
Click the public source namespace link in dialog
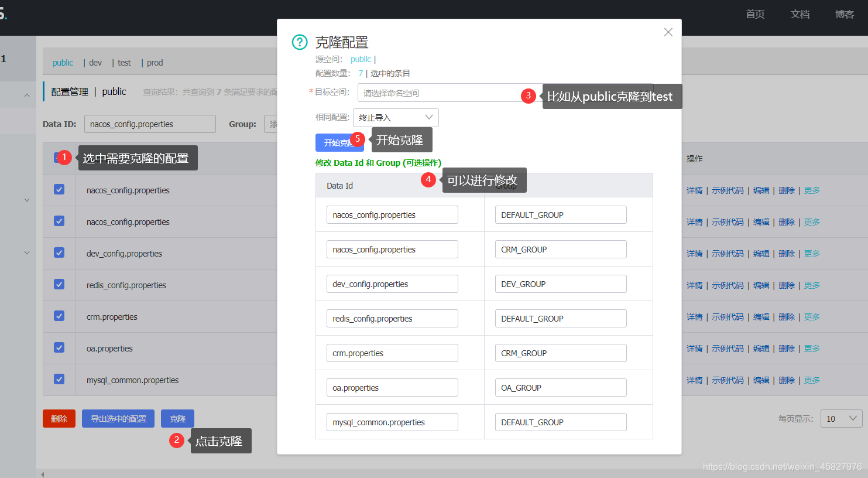[361, 59]
